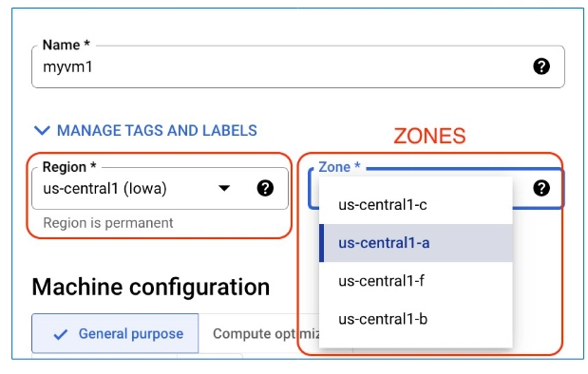Click the help icon in Name field
Screen dimensions: 588x374
(541, 66)
